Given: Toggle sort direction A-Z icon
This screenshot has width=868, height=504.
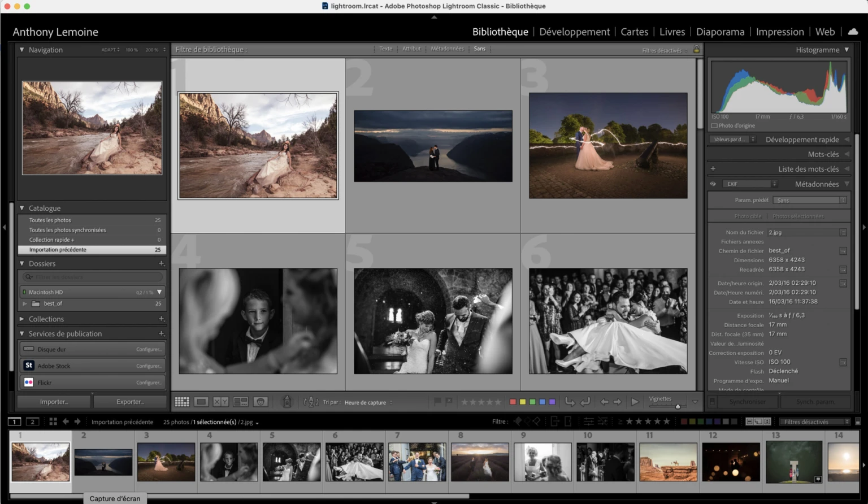Looking at the screenshot, I should (x=311, y=402).
